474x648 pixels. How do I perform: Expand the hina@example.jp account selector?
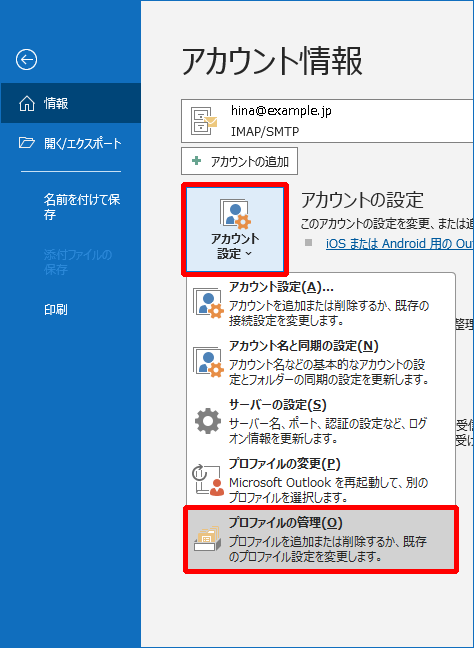(x=327, y=121)
